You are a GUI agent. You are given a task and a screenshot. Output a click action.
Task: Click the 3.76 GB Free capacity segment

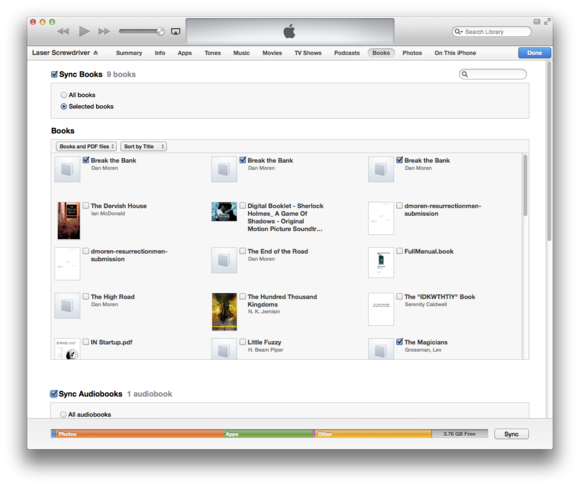[460, 434]
